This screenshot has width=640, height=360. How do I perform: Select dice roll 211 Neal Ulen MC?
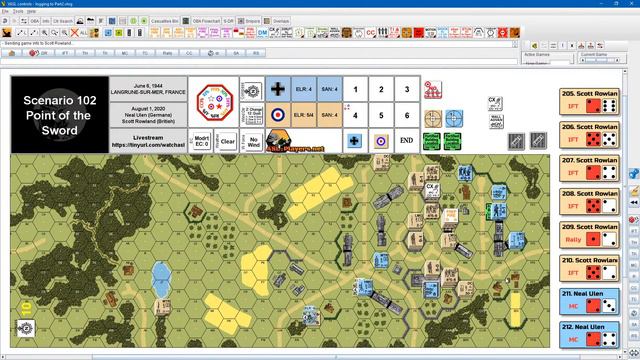click(589, 302)
